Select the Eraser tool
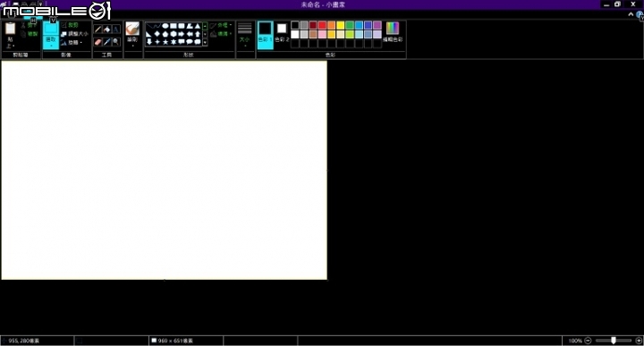Image resolution: width=644 pixels, height=346 pixels. point(97,41)
